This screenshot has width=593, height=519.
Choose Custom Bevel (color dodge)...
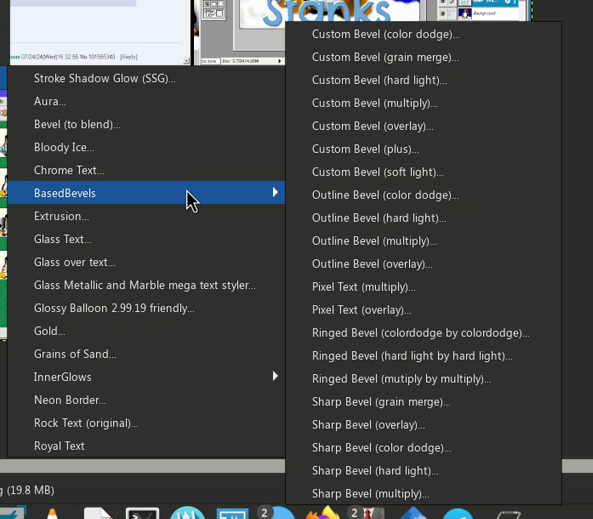click(423, 34)
